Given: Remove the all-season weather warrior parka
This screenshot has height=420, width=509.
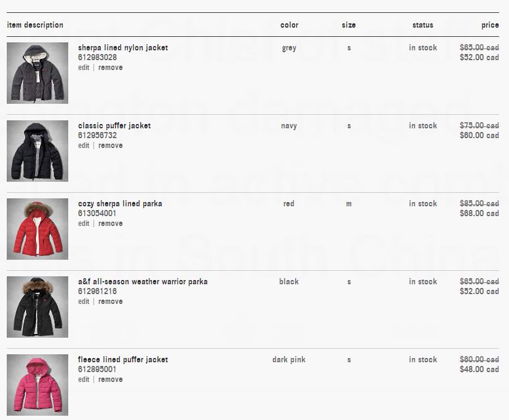Looking at the screenshot, I should [x=111, y=301].
